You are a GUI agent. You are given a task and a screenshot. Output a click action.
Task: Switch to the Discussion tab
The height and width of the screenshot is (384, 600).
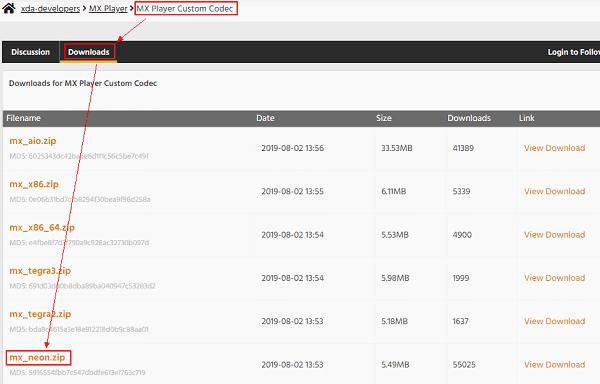pyautogui.click(x=31, y=52)
